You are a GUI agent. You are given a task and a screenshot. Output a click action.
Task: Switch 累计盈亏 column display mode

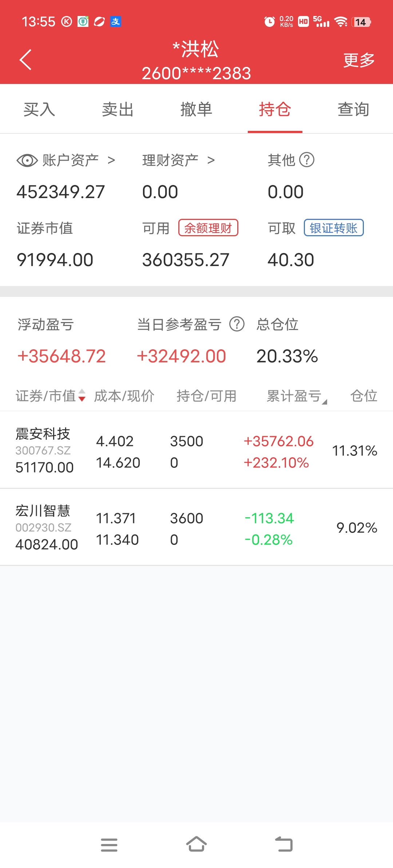point(325,402)
